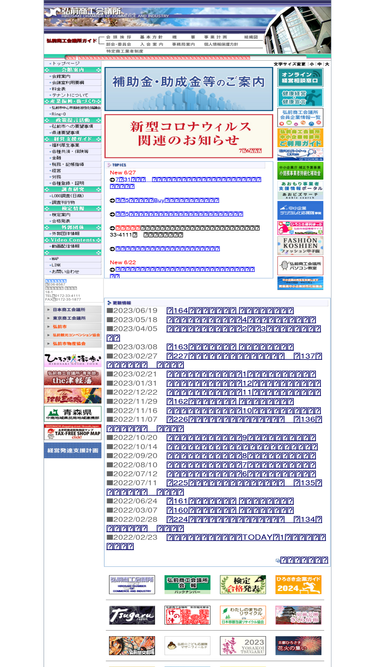This screenshot has width=375, height=667.
Task: Open the オンライン経営相談窓口 banner
Action: point(300,78)
